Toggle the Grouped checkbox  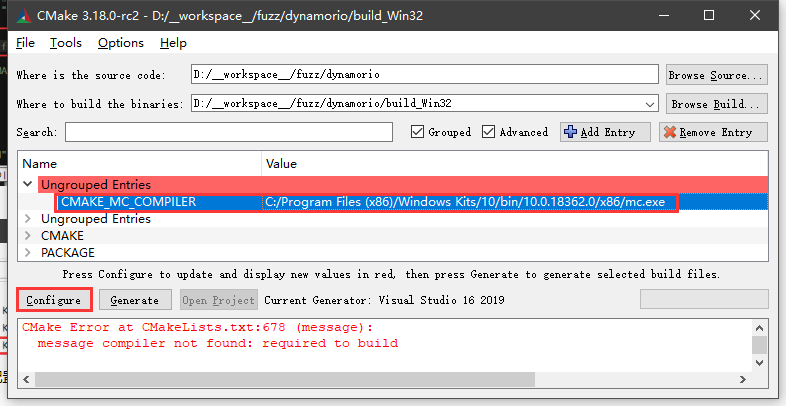click(417, 132)
